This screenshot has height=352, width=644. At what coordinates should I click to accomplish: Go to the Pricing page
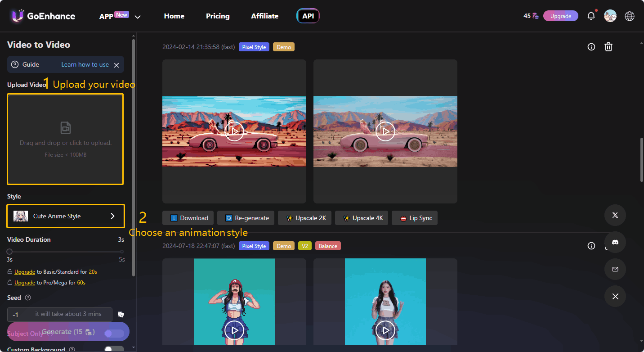tap(218, 16)
